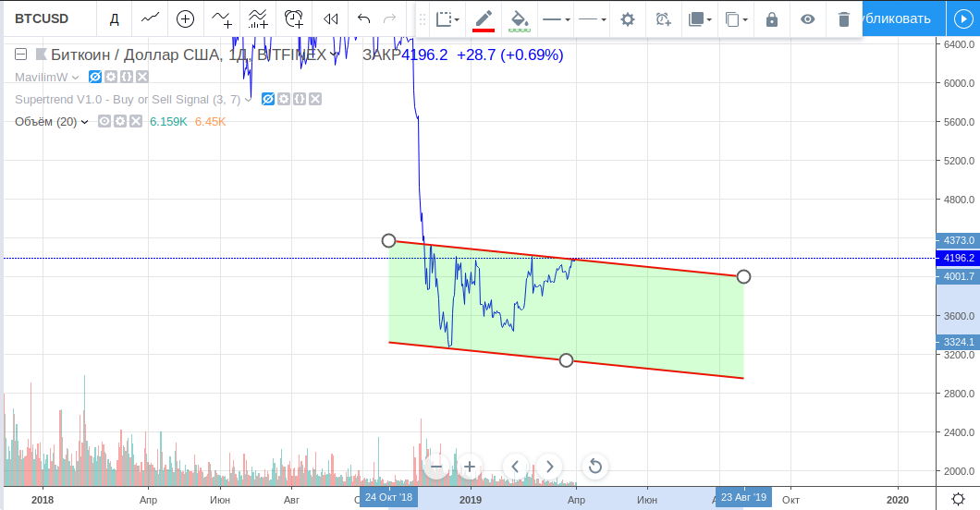
Task: Click the bar replay rewind icon
Action: click(330, 18)
